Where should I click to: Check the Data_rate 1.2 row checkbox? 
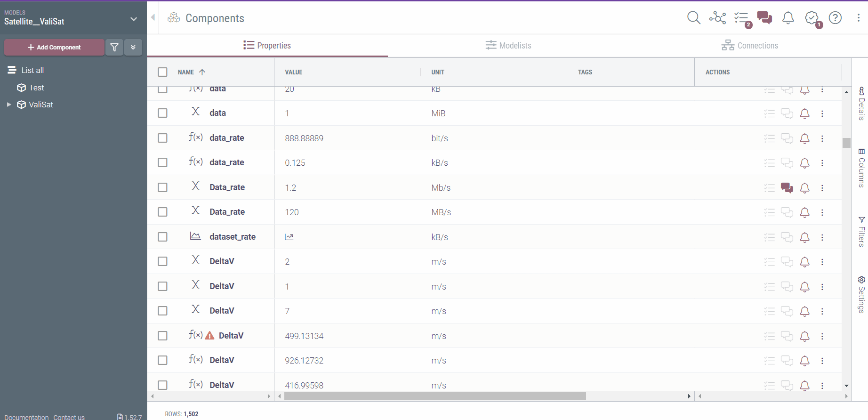tap(162, 187)
